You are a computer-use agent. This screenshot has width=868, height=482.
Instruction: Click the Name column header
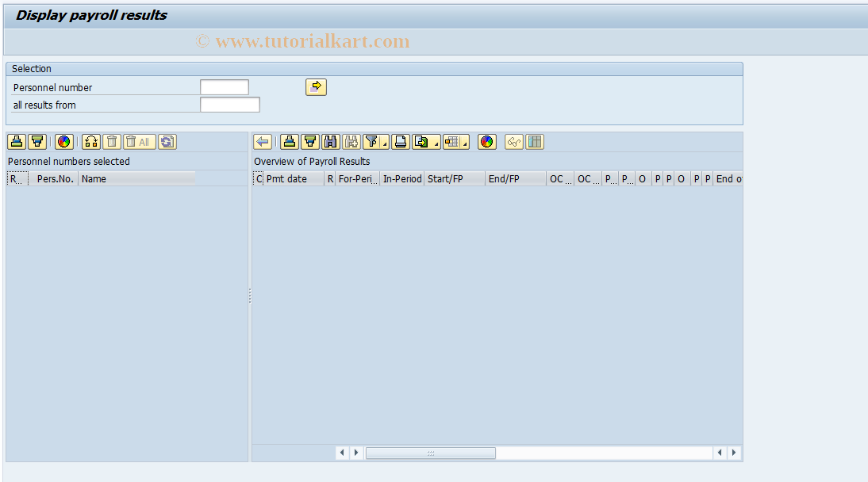click(x=136, y=178)
